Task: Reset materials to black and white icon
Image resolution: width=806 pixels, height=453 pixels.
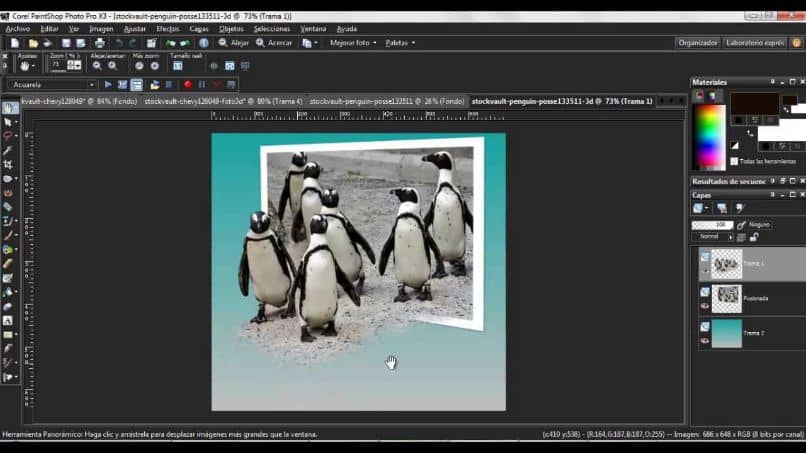Action: (x=734, y=146)
